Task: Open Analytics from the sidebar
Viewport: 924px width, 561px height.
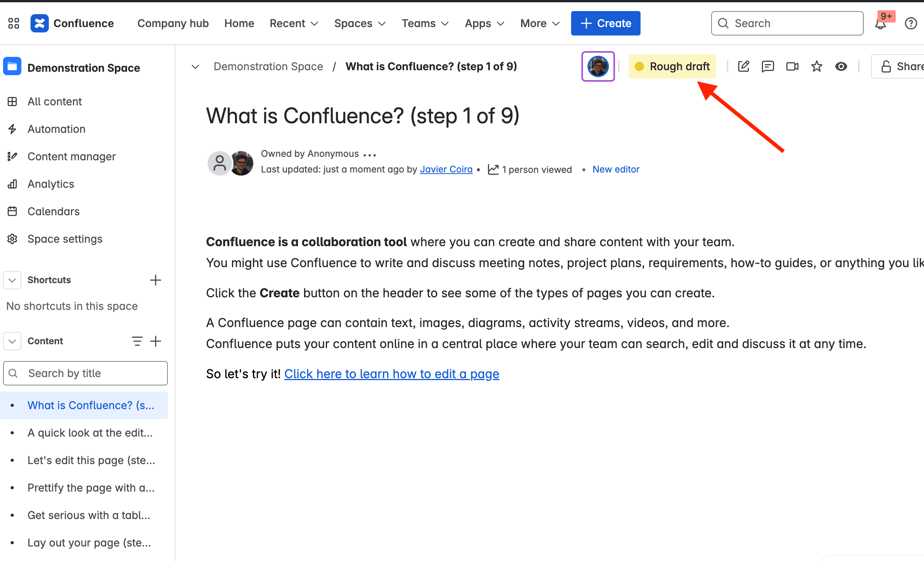Action: 51,184
